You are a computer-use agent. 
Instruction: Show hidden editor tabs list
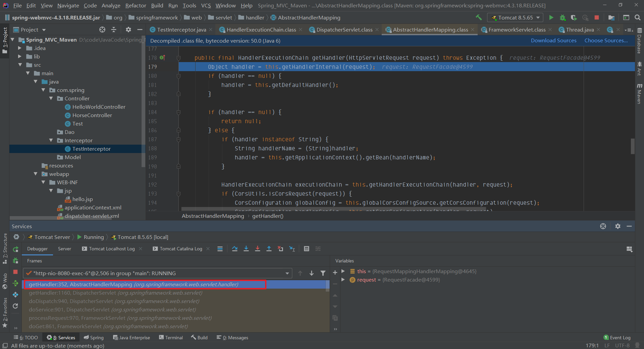point(629,30)
